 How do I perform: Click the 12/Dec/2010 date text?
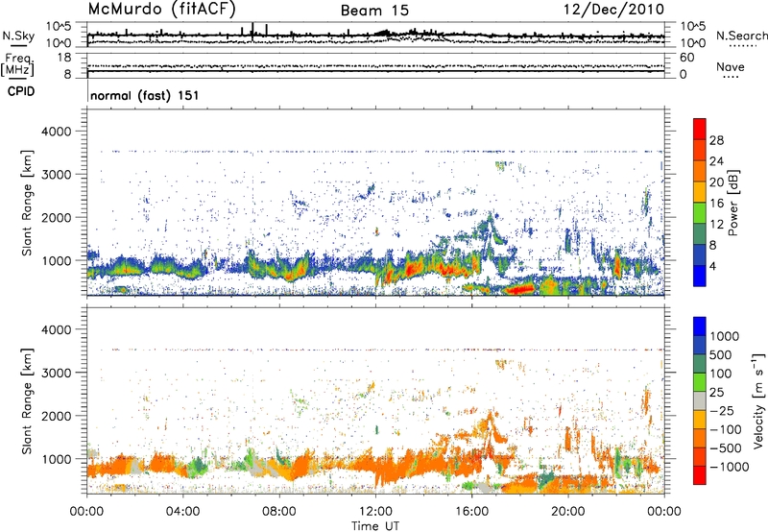pyautogui.click(x=613, y=9)
